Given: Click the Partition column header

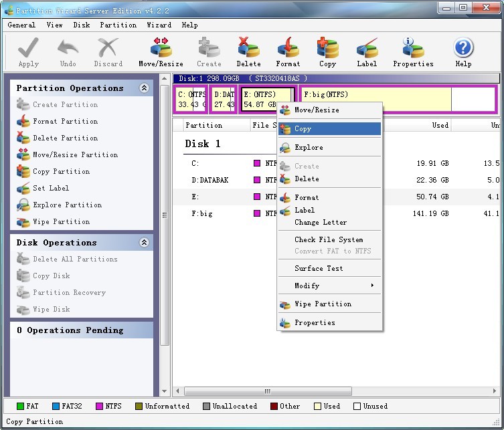Looking at the screenshot, I should (216, 125).
